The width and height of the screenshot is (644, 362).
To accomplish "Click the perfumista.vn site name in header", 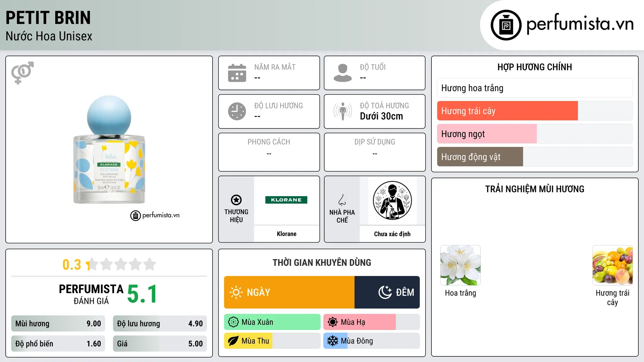I will pos(580,24).
